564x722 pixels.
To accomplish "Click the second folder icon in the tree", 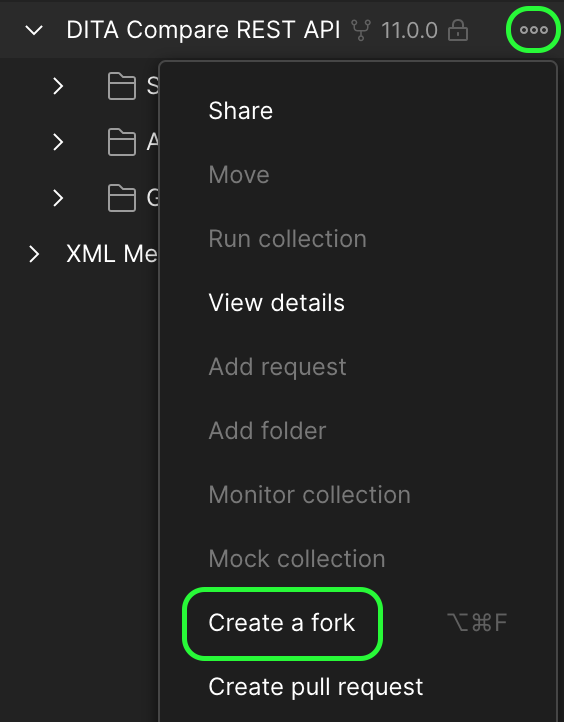I will [x=122, y=142].
